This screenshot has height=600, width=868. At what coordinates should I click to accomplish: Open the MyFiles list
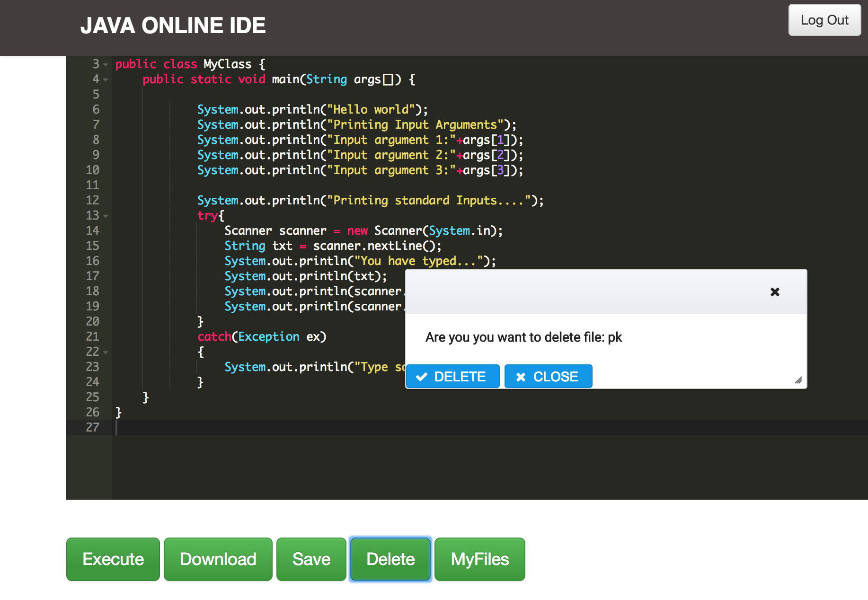pyautogui.click(x=480, y=559)
